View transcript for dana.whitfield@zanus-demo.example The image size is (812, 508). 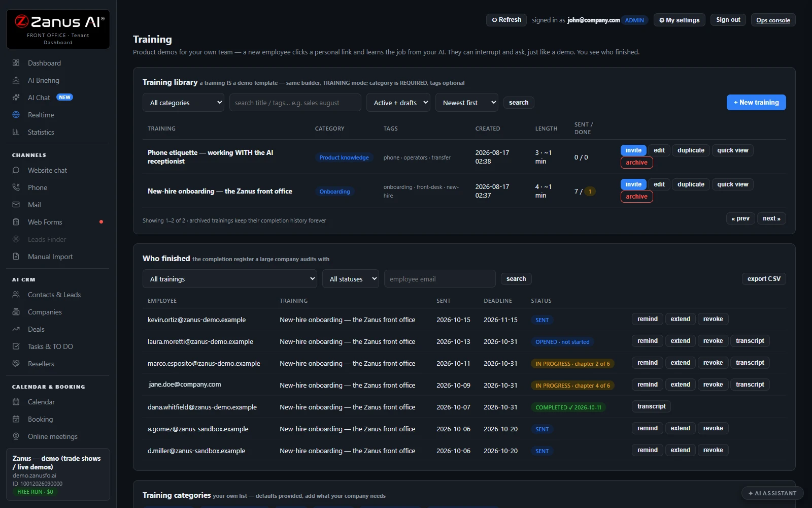tap(651, 406)
